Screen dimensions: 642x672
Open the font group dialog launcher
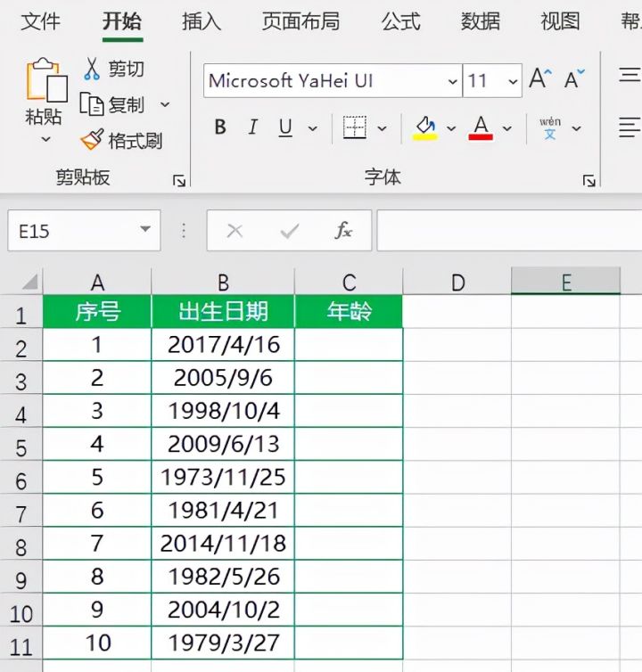pos(588,181)
